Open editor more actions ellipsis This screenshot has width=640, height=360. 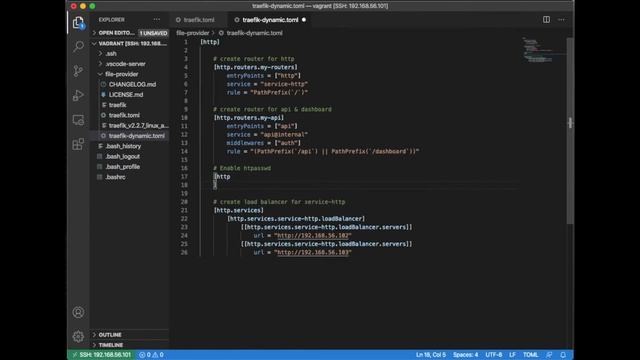click(x=562, y=20)
